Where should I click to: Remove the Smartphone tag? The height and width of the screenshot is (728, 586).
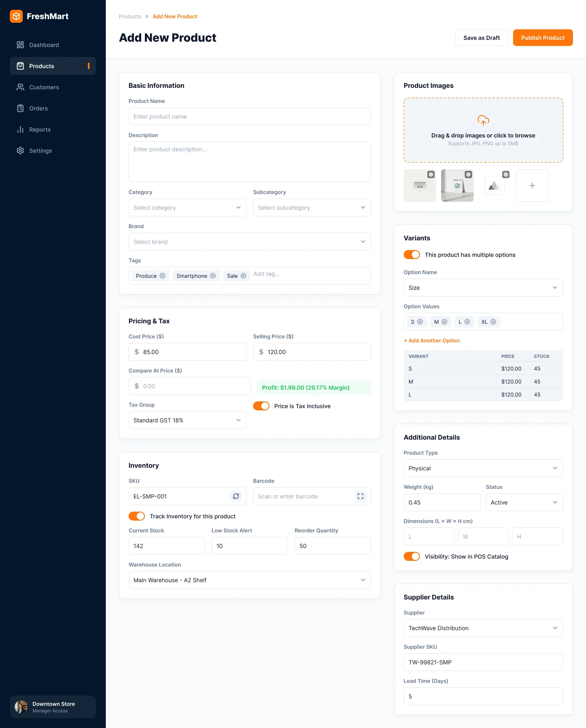[213, 276]
